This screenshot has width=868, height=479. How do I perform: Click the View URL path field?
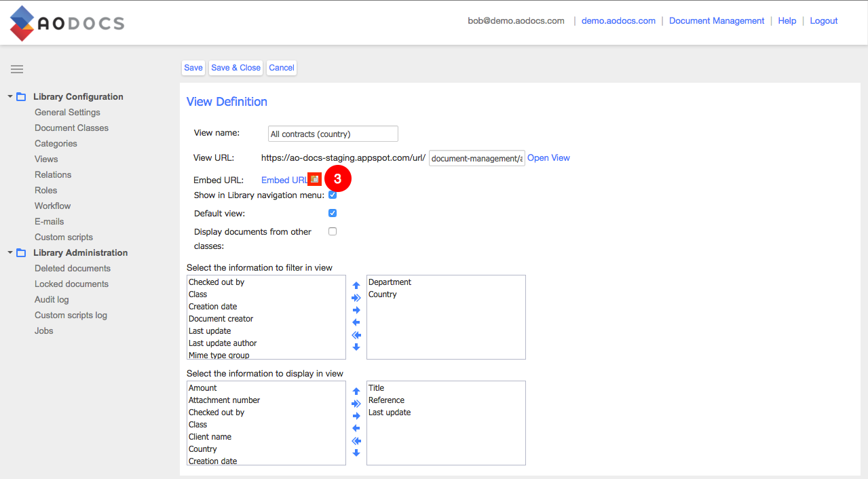(x=477, y=158)
